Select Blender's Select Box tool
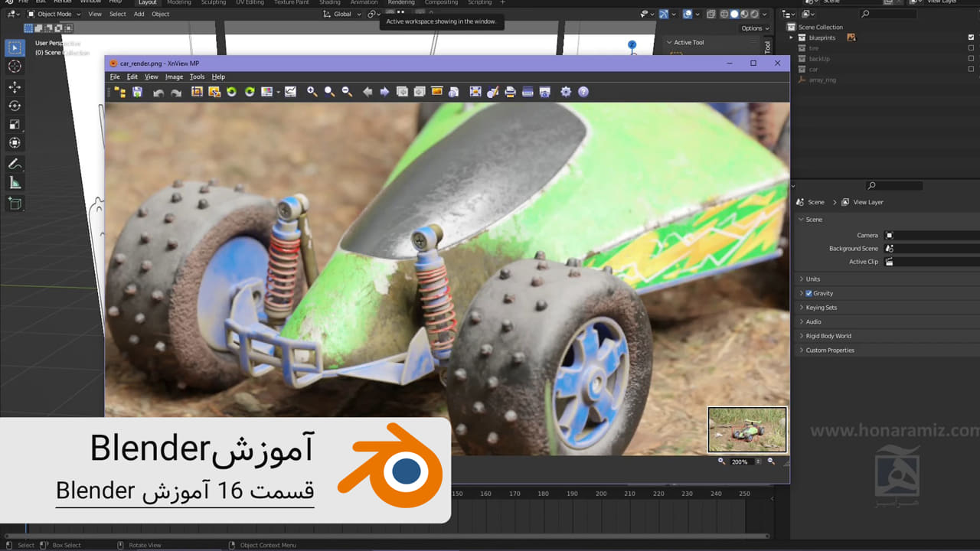The image size is (980, 551). point(15,48)
